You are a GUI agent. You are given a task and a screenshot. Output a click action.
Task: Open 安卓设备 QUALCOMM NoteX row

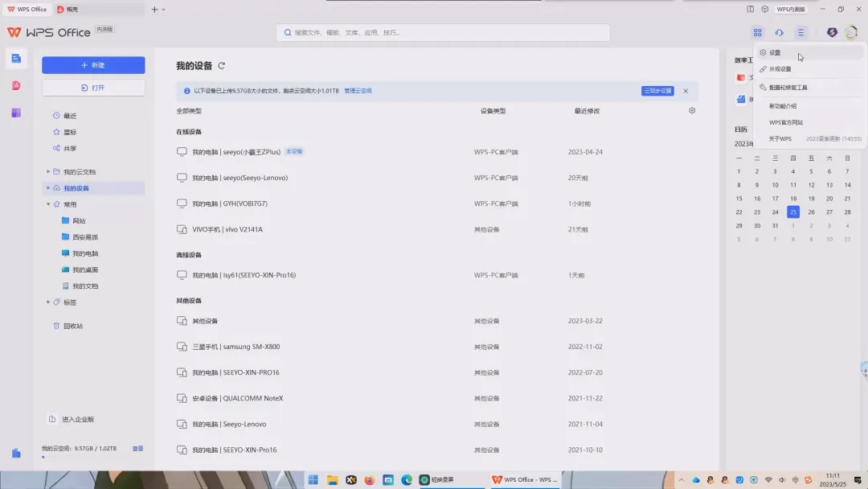click(436, 398)
